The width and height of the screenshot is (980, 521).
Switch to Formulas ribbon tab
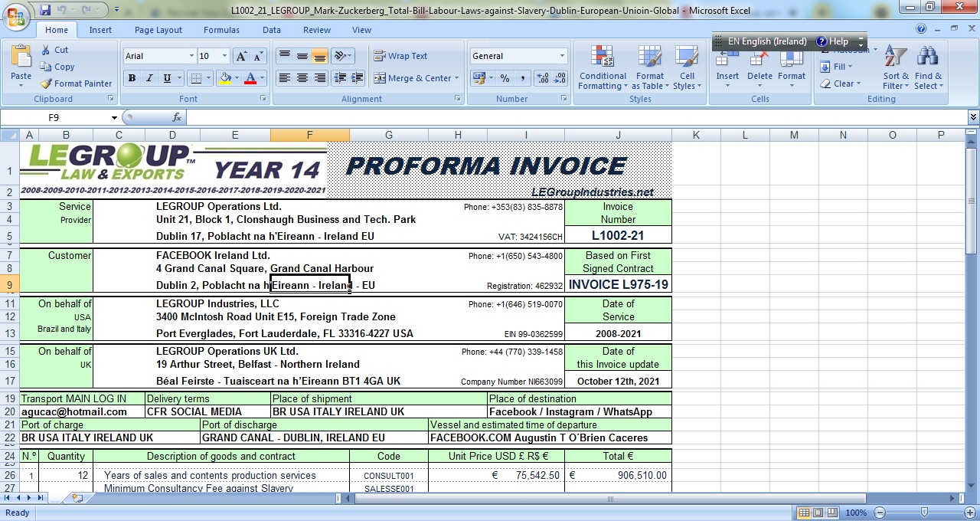pyautogui.click(x=221, y=30)
